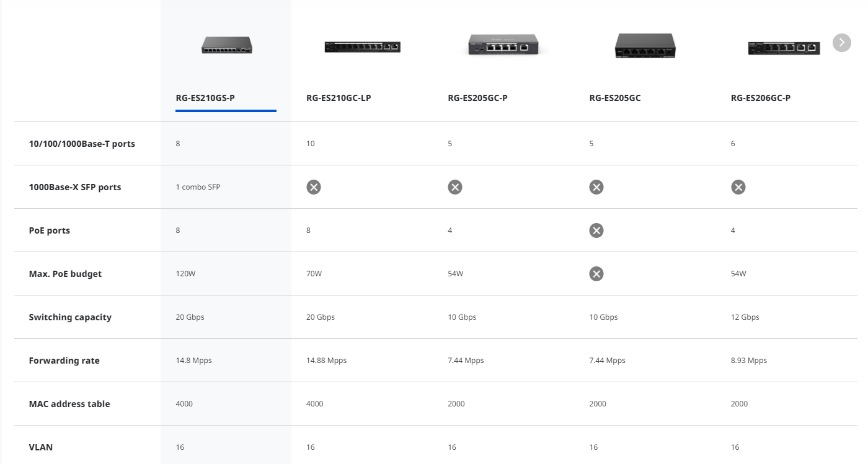The image size is (868, 464).
Task: Click Base-T ports value 10 for RG-ES210GC-LP
Action: click(x=311, y=144)
